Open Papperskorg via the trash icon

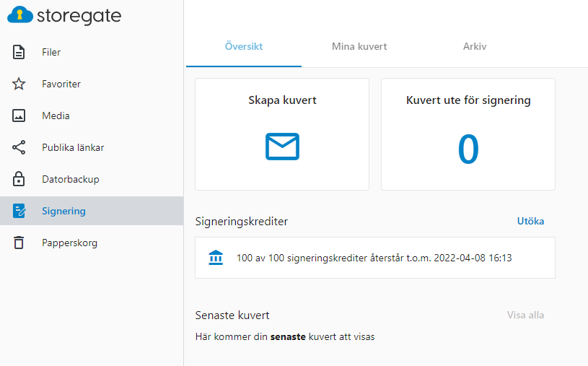click(x=19, y=243)
